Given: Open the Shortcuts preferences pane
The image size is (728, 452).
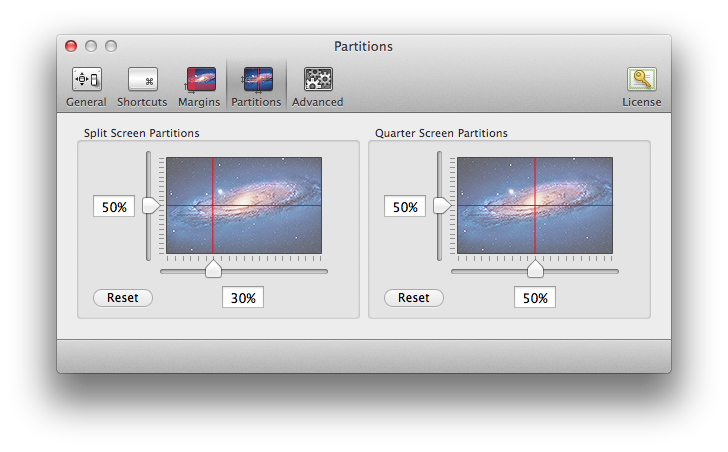Looking at the screenshot, I should [x=142, y=86].
